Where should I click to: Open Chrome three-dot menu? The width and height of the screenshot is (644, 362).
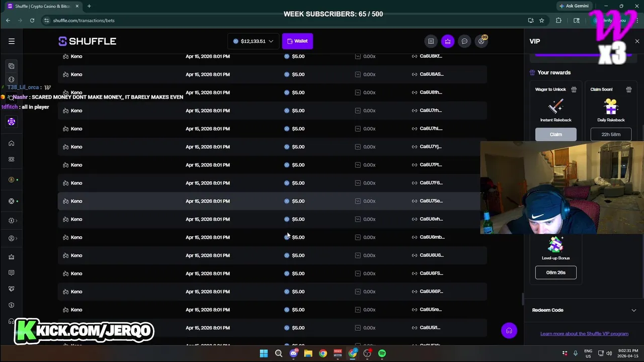pyautogui.click(x=637, y=21)
